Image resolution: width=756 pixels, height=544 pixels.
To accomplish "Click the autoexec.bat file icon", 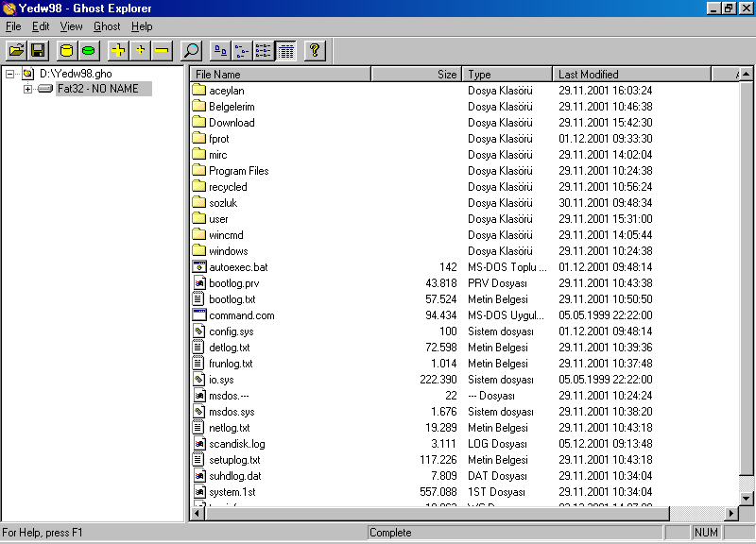I will pyautogui.click(x=198, y=267).
